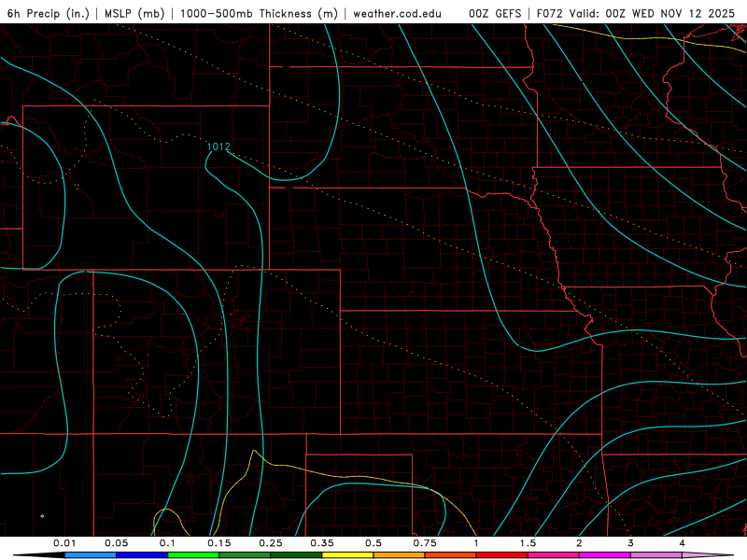Click the 'Valid: 00Z WED NOV 12 2025' text

[x=651, y=13]
